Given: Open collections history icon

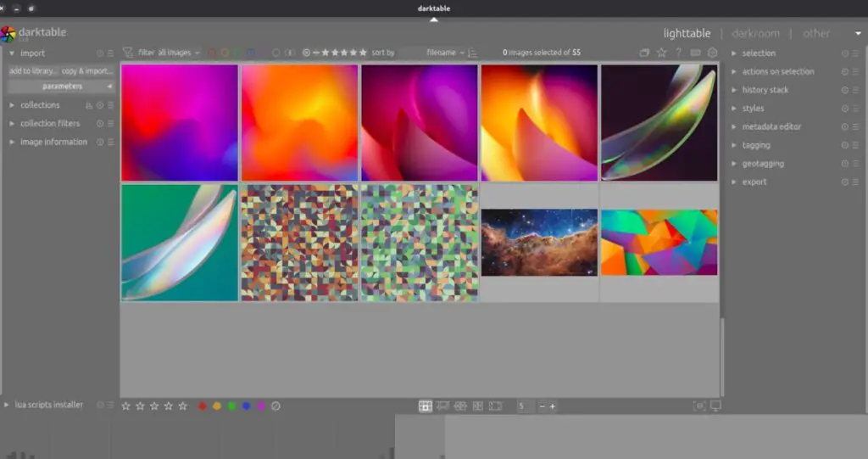Looking at the screenshot, I should point(89,105).
